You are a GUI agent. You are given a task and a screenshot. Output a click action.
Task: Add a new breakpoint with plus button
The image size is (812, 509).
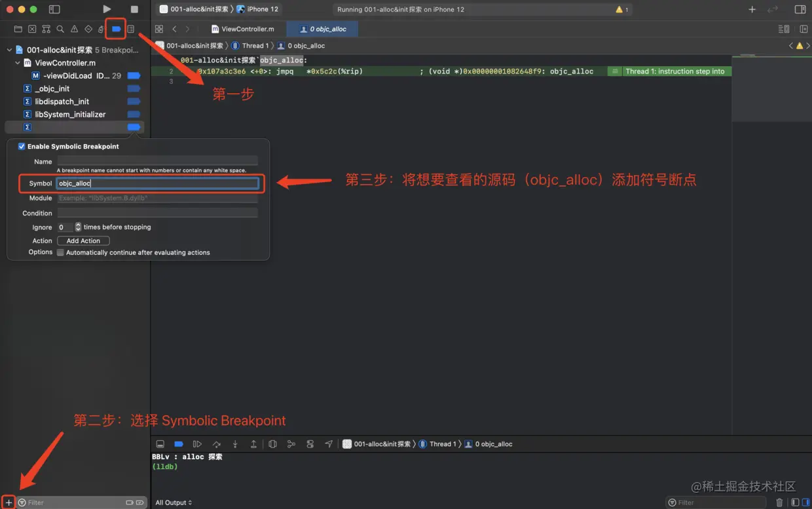[x=9, y=502]
